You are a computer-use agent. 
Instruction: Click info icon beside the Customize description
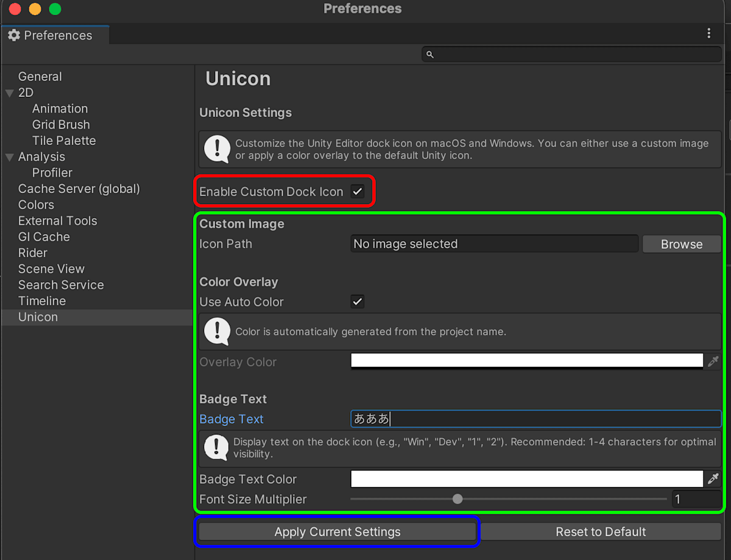pyautogui.click(x=216, y=149)
